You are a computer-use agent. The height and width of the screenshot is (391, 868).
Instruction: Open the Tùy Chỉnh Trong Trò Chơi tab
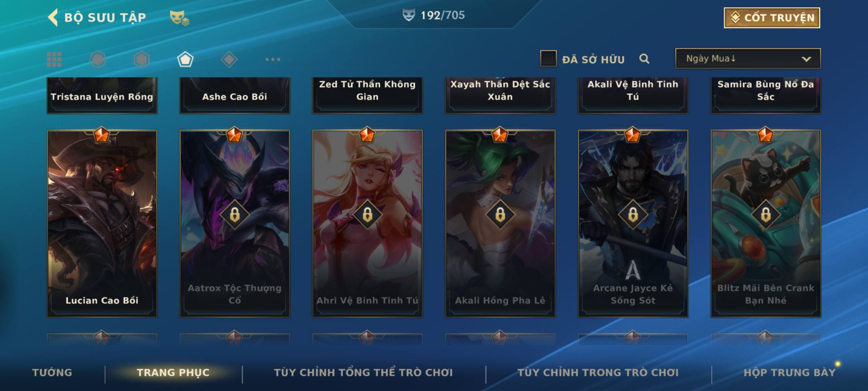[598, 372]
